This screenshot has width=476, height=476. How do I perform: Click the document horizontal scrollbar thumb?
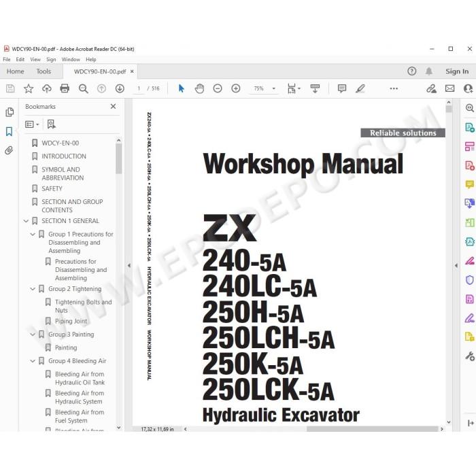[372, 429]
